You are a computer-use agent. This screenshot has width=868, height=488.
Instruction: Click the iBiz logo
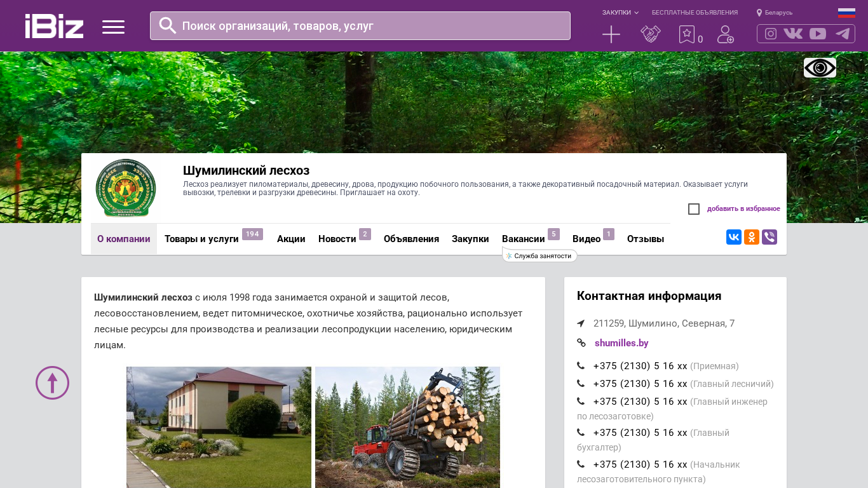click(54, 26)
